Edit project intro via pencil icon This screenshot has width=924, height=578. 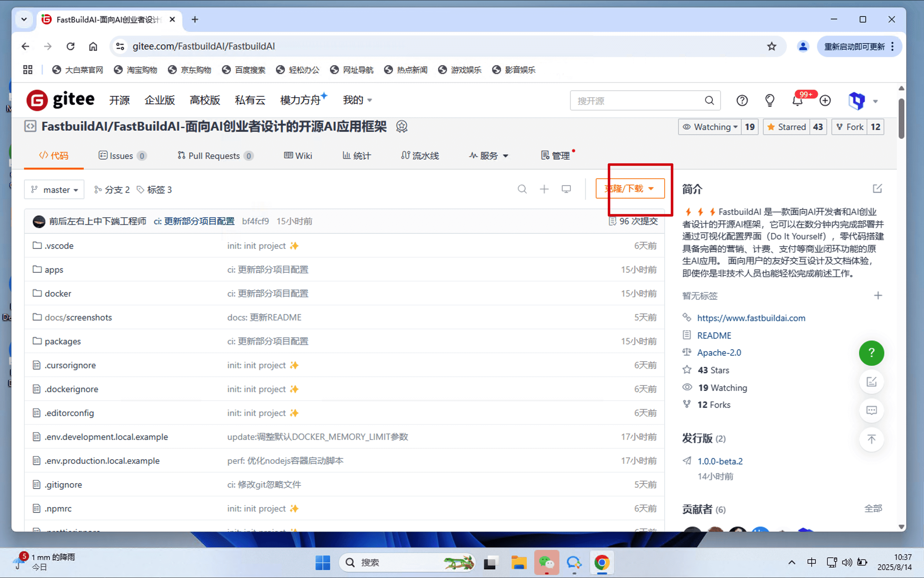(x=878, y=188)
